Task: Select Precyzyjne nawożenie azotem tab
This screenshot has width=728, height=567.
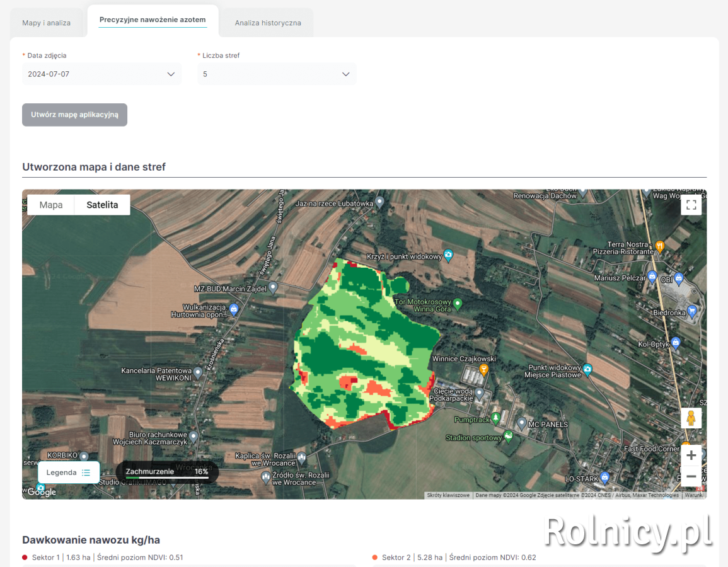Action: (153, 20)
